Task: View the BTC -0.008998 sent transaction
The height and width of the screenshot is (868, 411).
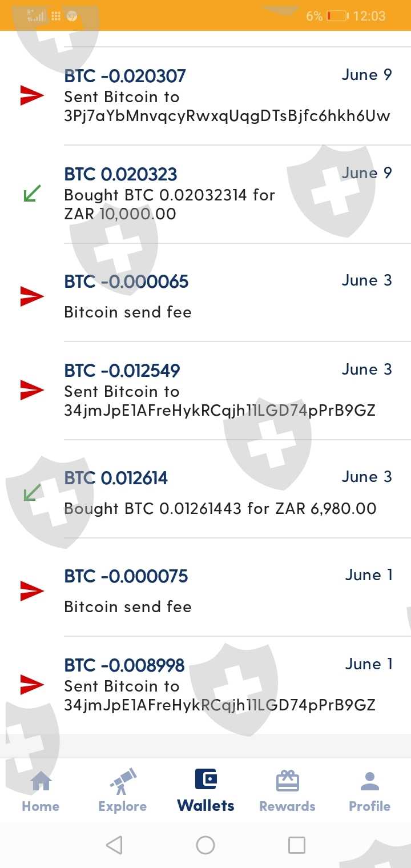Action: tap(227, 685)
